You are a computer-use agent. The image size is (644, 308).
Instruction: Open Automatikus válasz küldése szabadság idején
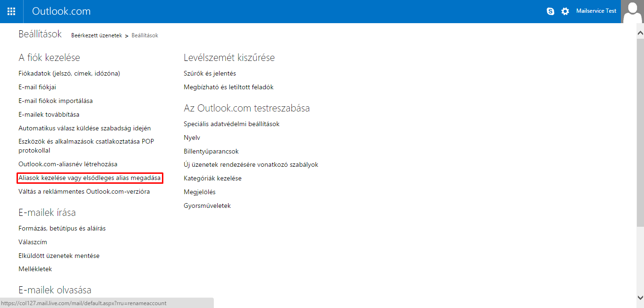[x=85, y=128]
